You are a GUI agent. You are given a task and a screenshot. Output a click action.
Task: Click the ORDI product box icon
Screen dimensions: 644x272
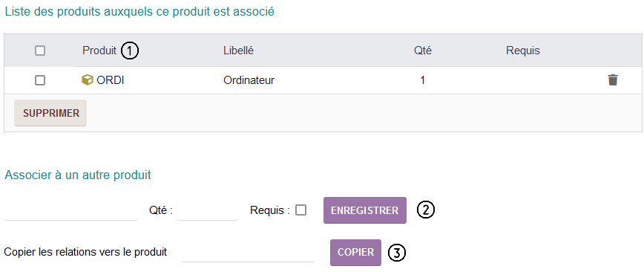click(88, 80)
